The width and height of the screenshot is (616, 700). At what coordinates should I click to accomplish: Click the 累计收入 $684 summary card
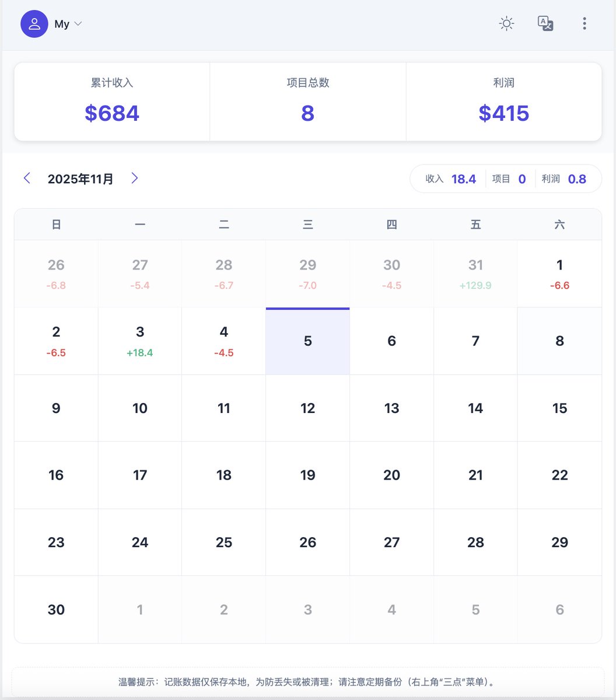click(x=112, y=102)
